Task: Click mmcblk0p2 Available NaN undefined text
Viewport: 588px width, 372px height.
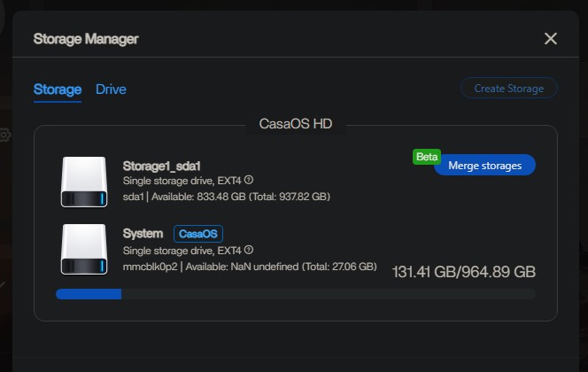Action: point(250,267)
